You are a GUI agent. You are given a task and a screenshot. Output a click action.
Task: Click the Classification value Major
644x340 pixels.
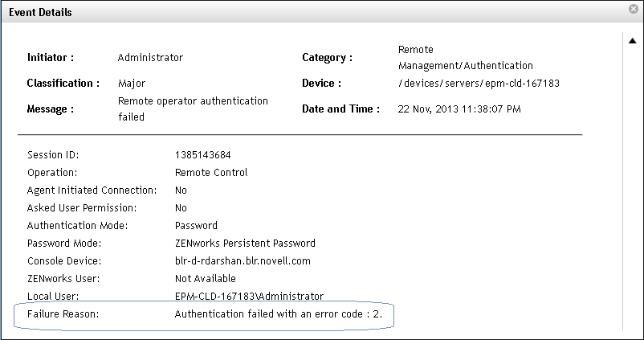click(x=132, y=83)
